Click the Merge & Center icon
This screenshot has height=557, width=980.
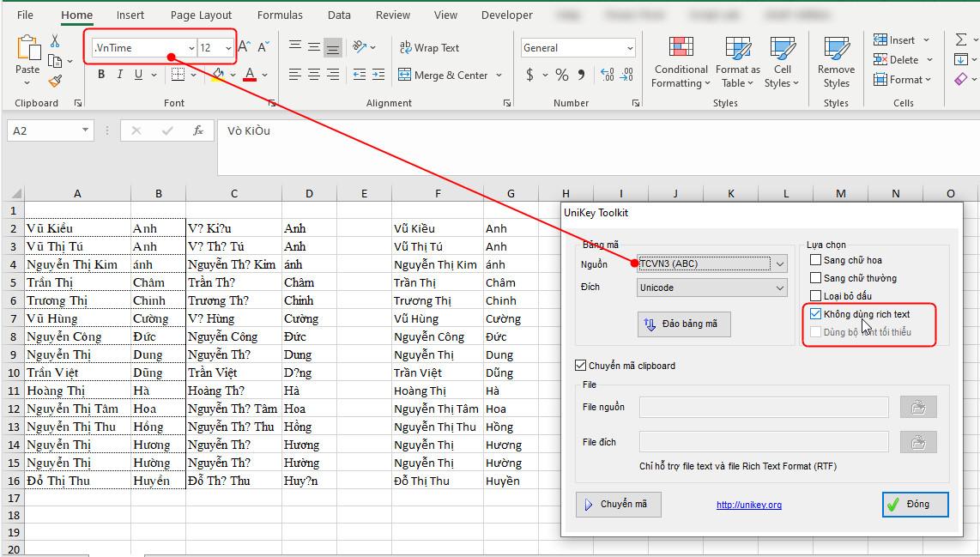403,76
